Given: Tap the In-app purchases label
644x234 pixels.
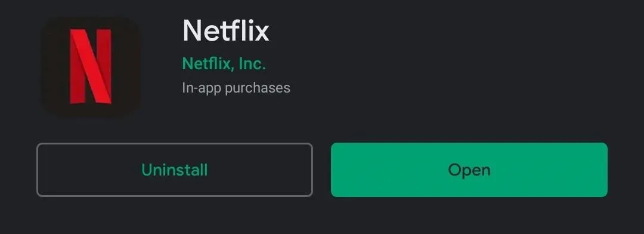Looking at the screenshot, I should (x=236, y=88).
